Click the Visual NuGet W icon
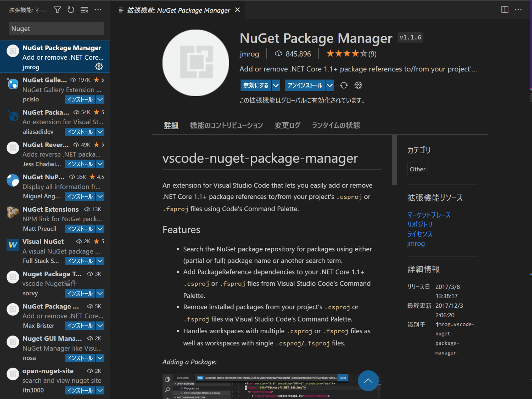This screenshot has width=532, height=399. tap(13, 245)
